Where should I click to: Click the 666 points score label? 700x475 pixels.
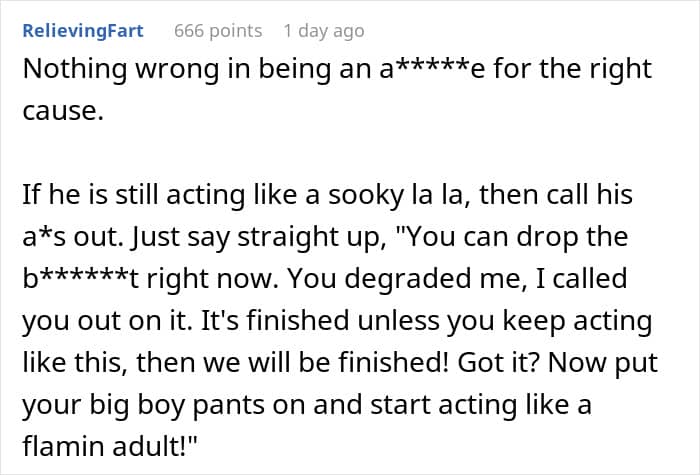pos(218,31)
